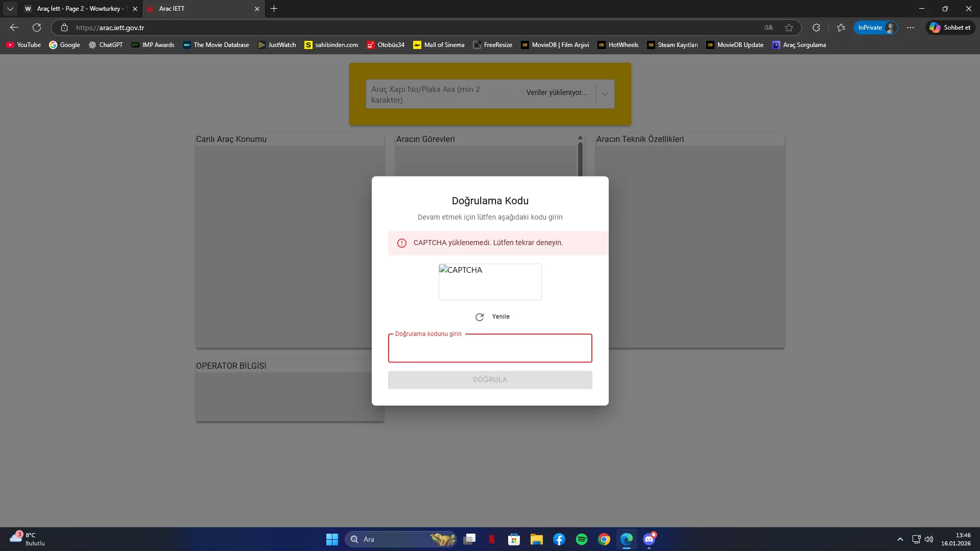980x551 pixels.
Task: Open the Copilot Sohbet et button
Action: (x=950, y=28)
